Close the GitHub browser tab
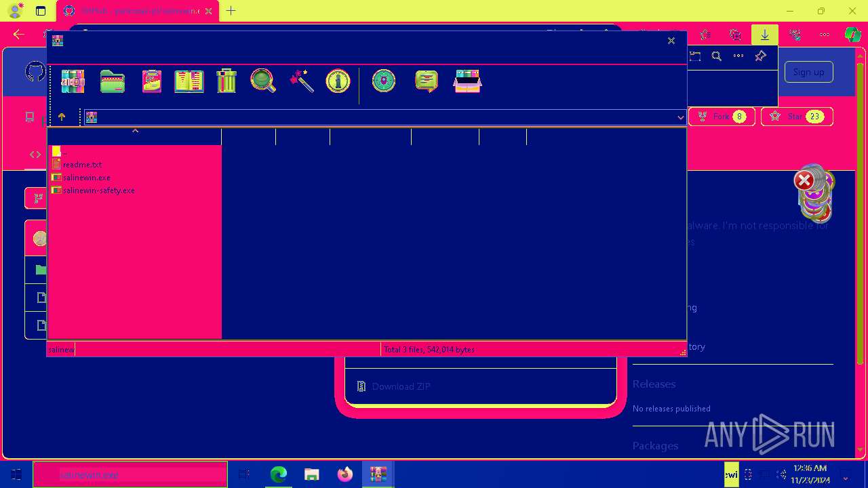This screenshot has width=868, height=488. (208, 11)
